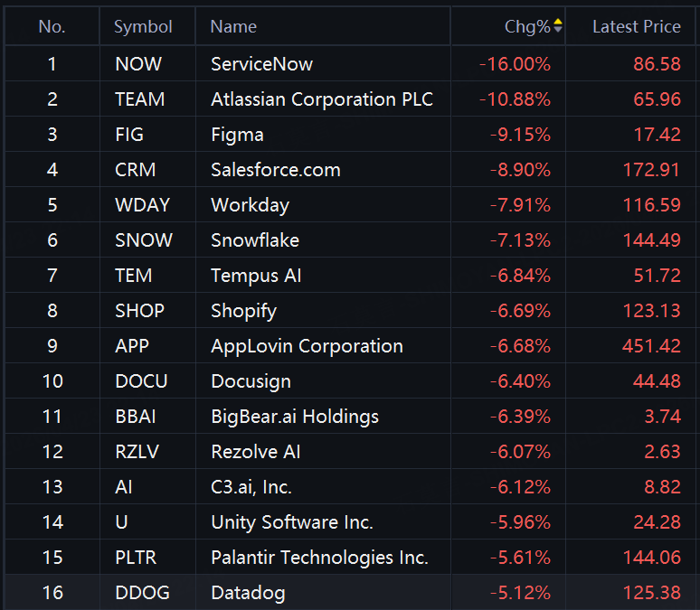This screenshot has height=610, width=700.
Task: Click the No. column header
Action: coord(52,27)
